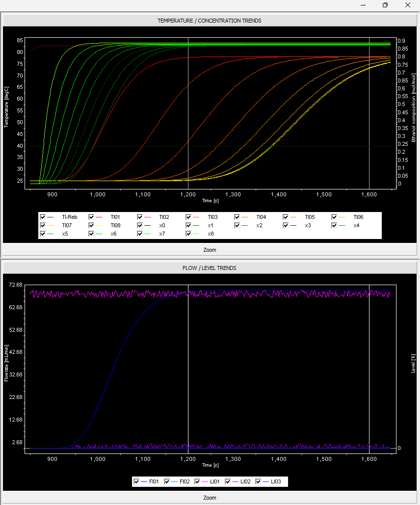Viewport: 420px width, 505px height.
Task: Hide the x4 composition trend
Action: coord(335,225)
